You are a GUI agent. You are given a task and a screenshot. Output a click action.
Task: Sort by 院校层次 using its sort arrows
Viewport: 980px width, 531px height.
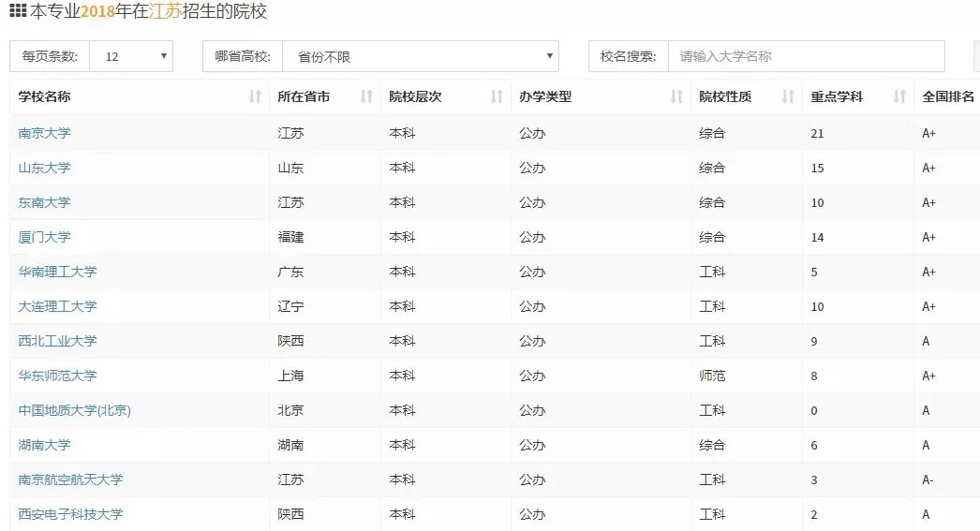click(497, 96)
